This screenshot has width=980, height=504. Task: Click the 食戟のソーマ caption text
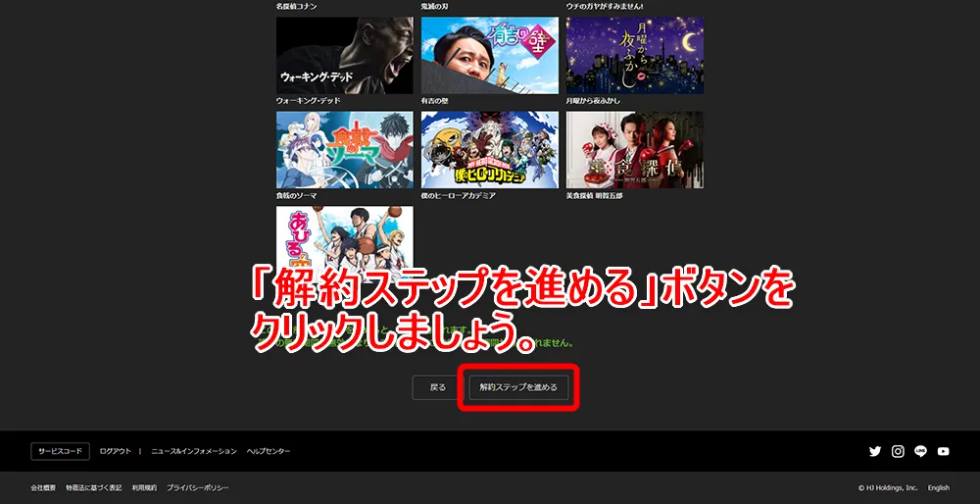click(296, 196)
